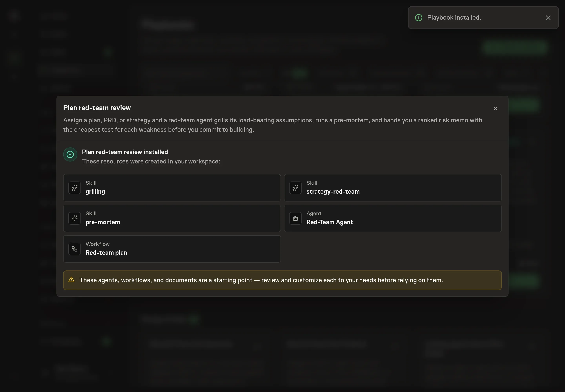Viewport: 565px width, 392px height.
Task: Click the pre-mortem skill sparkle icon
Action: click(75, 218)
